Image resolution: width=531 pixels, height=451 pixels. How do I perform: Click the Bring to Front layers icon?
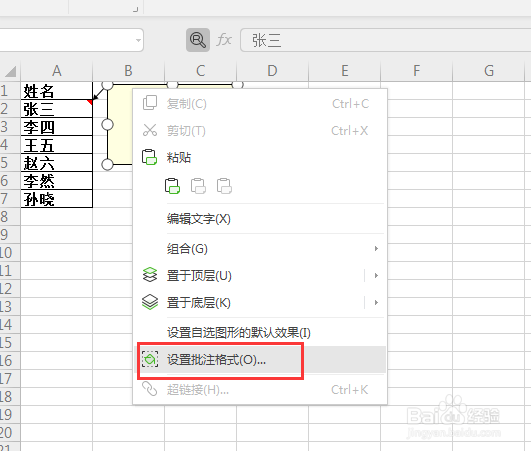coord(150,275)
